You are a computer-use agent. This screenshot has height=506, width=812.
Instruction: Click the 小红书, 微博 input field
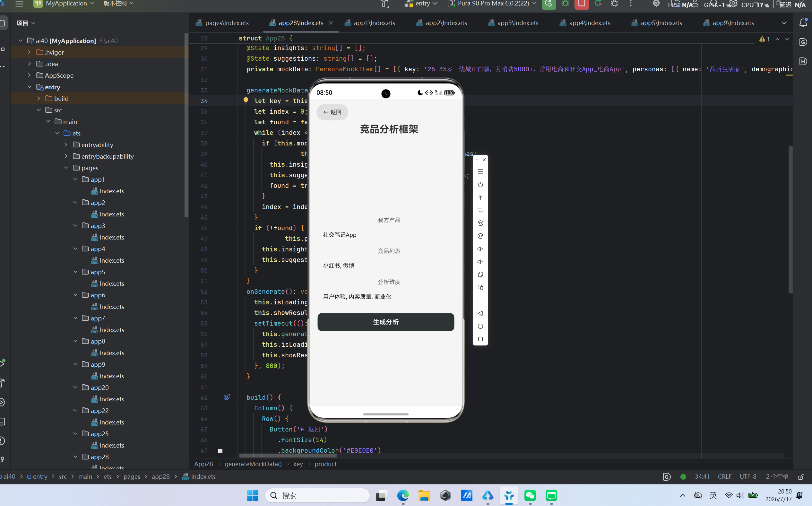385,266
